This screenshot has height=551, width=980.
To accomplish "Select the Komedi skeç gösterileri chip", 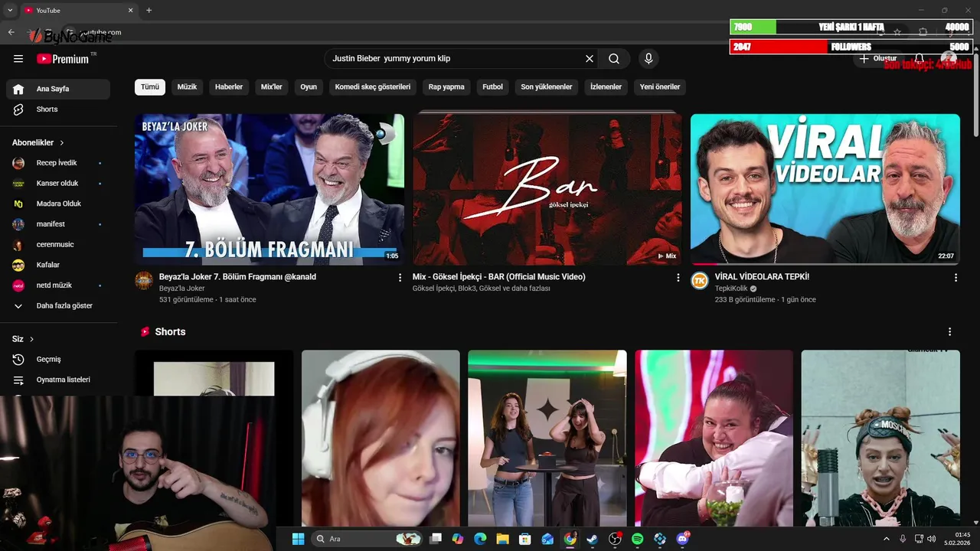I will click(x=373, y=87).
